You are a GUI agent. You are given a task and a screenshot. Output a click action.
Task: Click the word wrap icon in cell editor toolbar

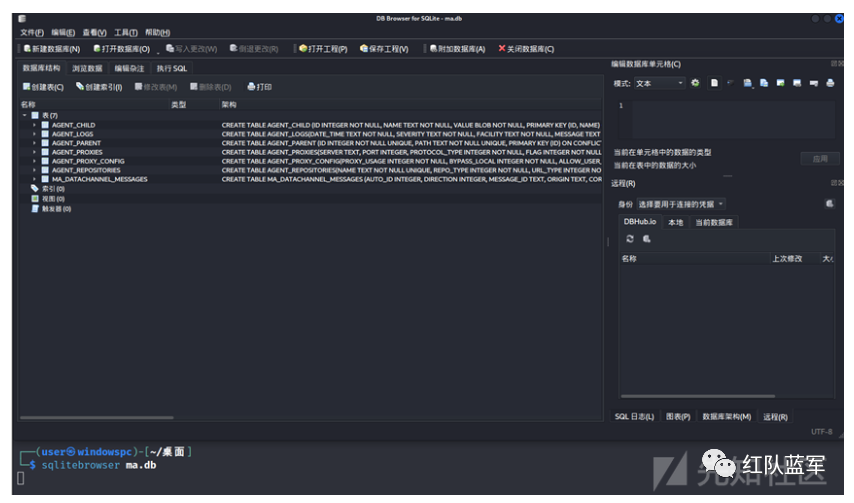[730, 83]
